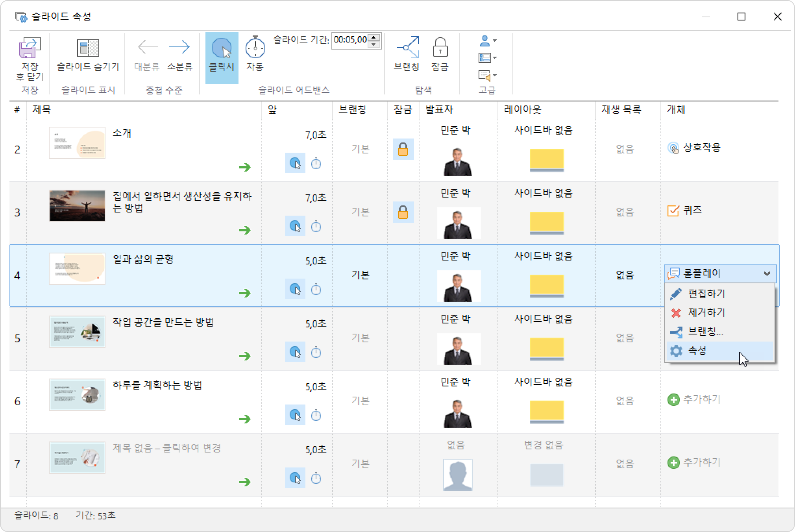Toggle on-click advance for slide 6
Screen dimensions: 795x532
click(x=295, y=415)
